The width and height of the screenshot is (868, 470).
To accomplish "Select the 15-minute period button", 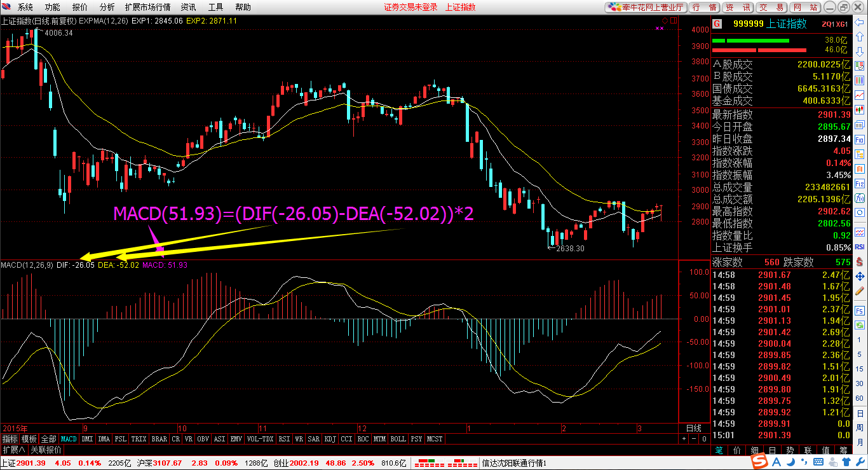I will (860, 370).
